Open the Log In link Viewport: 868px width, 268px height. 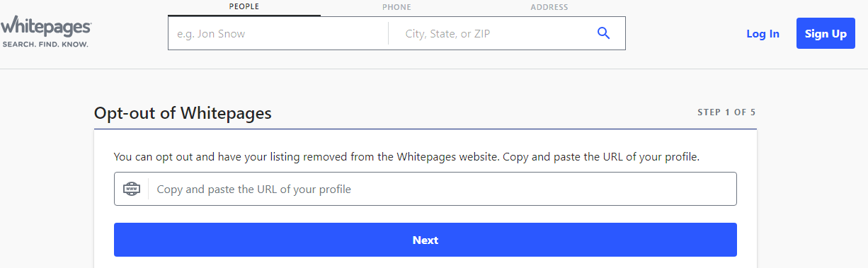[x=763, y=33]
